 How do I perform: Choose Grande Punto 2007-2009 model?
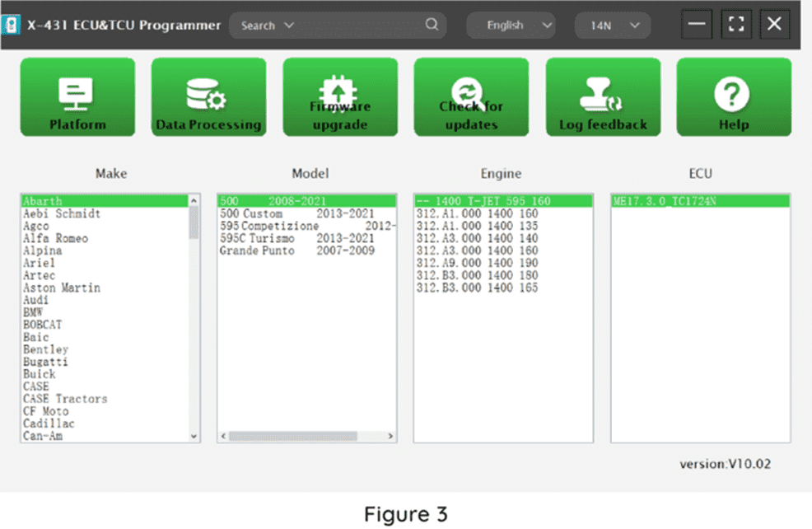click(x=307, y=250)
